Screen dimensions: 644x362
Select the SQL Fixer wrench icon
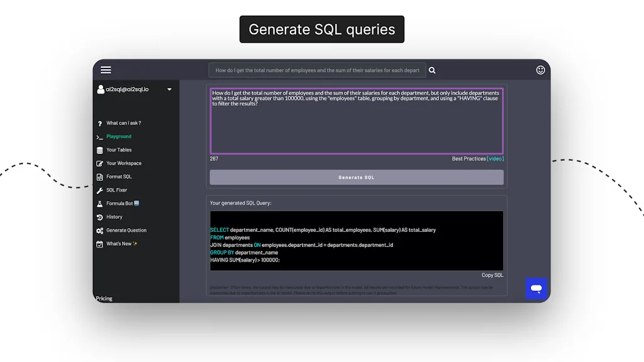[x=101, y=190]
